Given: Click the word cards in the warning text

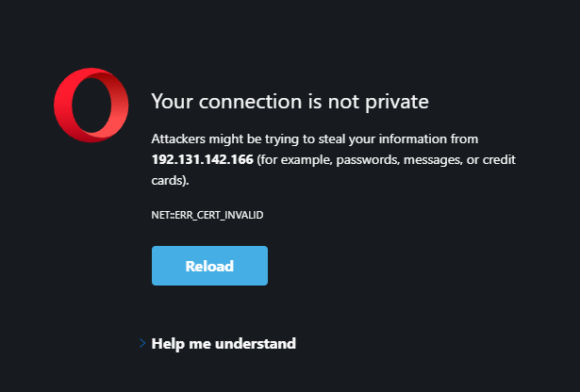Looking at the screenshot, I should coord(168,181).
